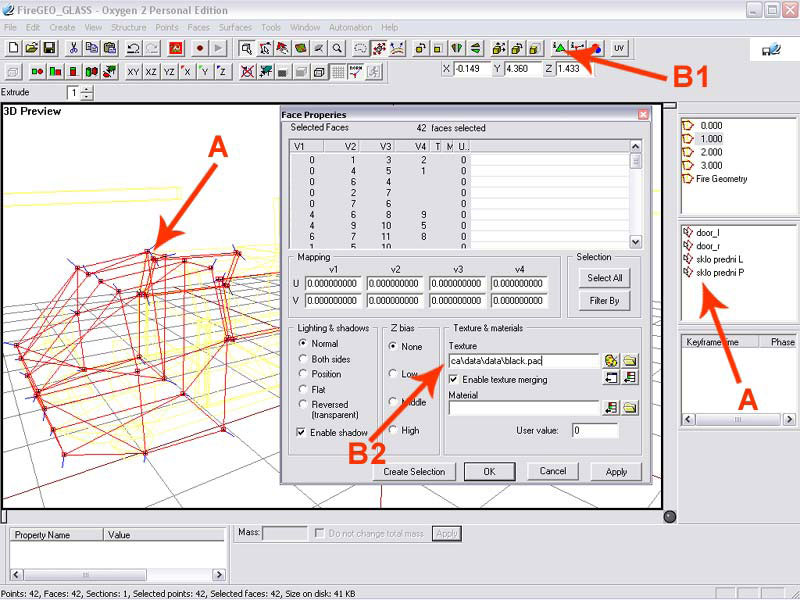The height and width of the screenshot is (600, 800).
Task: Click the UV toolbar button
Action: pos(619,48)
